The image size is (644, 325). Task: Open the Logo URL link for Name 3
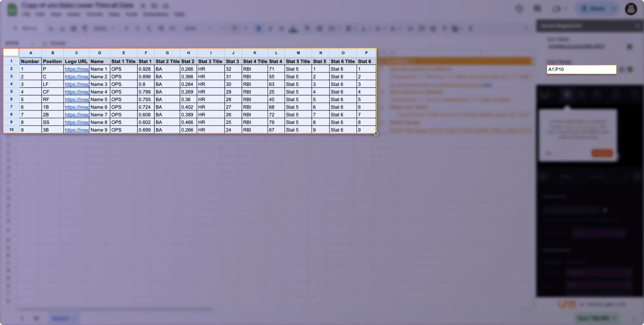pos(77,84)
